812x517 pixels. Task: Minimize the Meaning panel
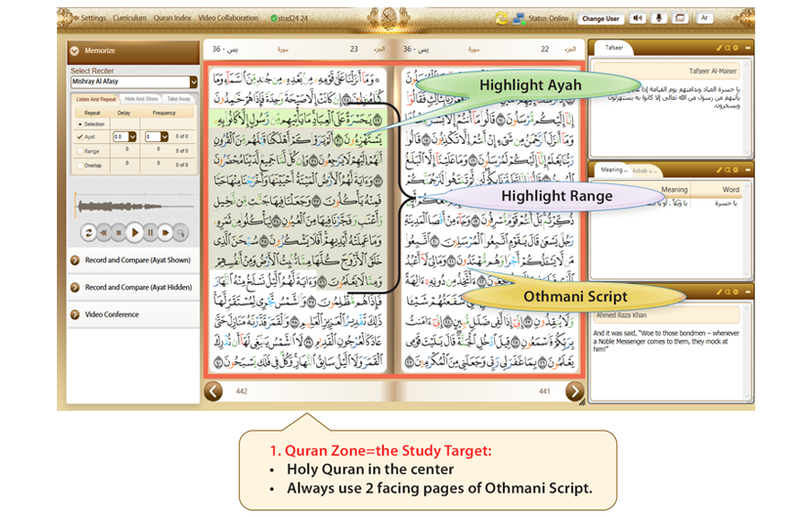[748, 170]
